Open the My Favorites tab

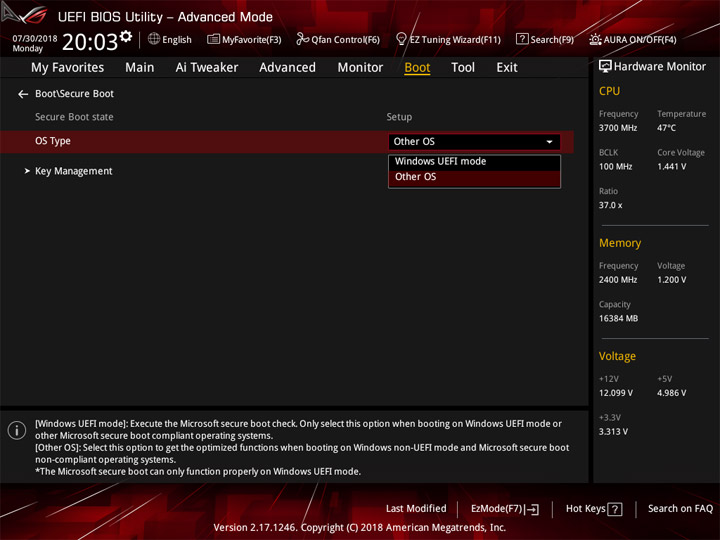point(68,68)
